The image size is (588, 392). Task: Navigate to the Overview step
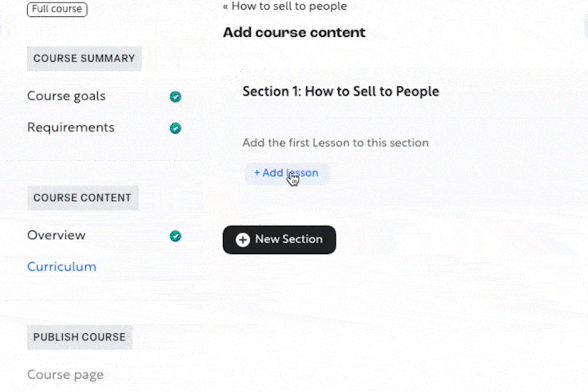(56, 236)
